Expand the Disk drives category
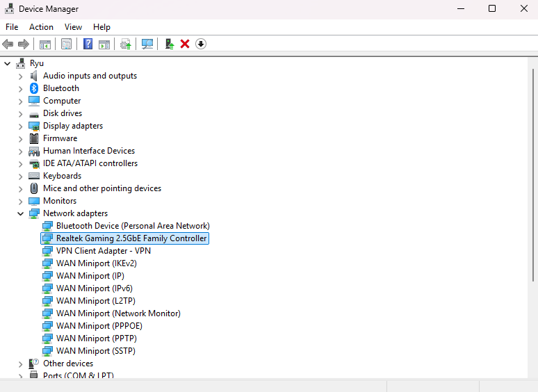Viewport: 538px width, 392px height. (x=20, y=113)
